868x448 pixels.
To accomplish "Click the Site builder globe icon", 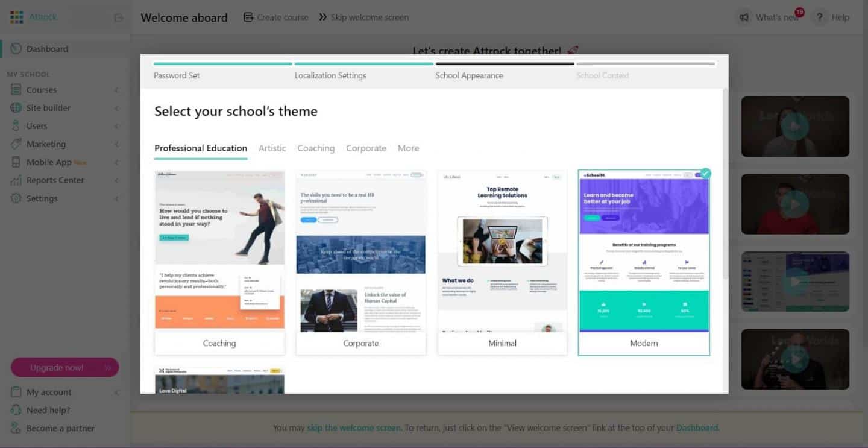I will [16, 108].
